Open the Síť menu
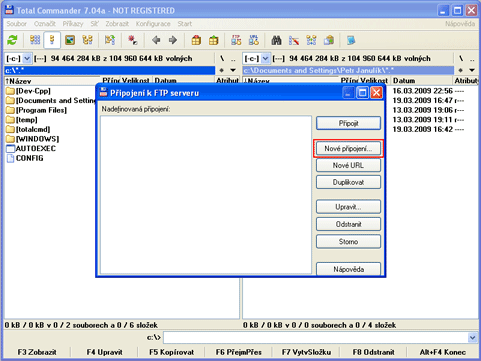481x361 pixels. point(94,24)
